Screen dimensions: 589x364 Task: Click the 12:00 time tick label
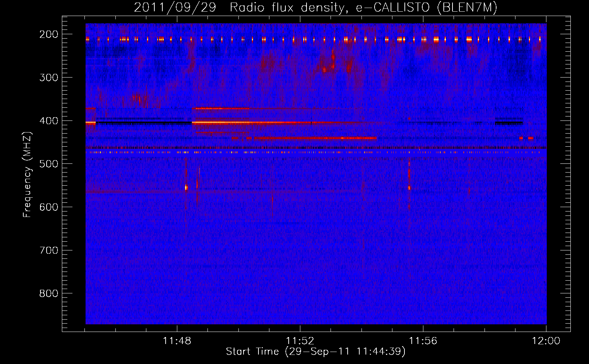pyautogui.click(x=546, y=341)
